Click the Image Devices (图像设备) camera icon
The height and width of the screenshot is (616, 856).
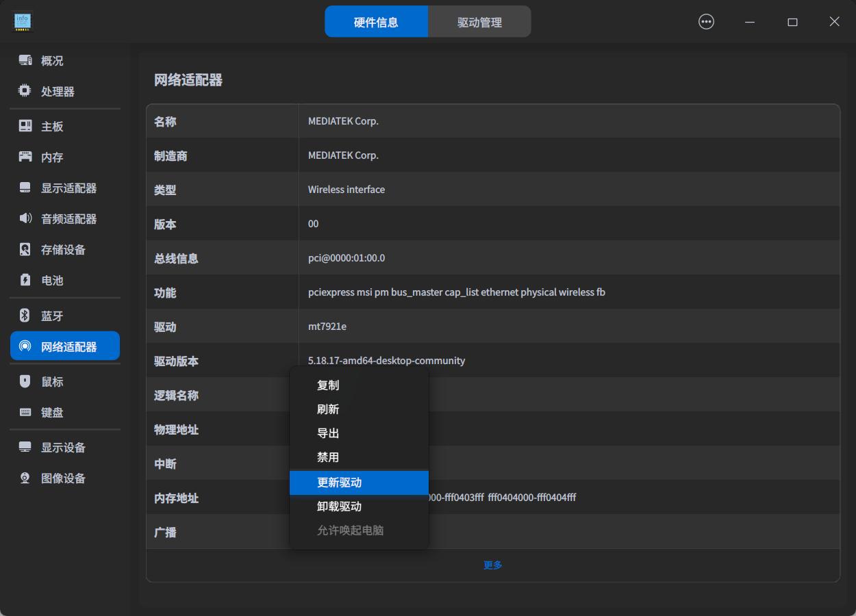click(25, 478)
